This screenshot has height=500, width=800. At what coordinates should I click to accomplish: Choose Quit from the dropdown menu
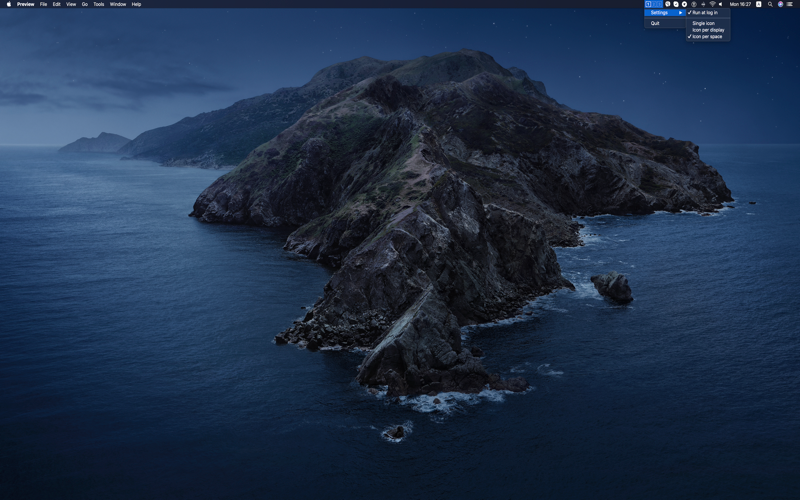(665, 23)
